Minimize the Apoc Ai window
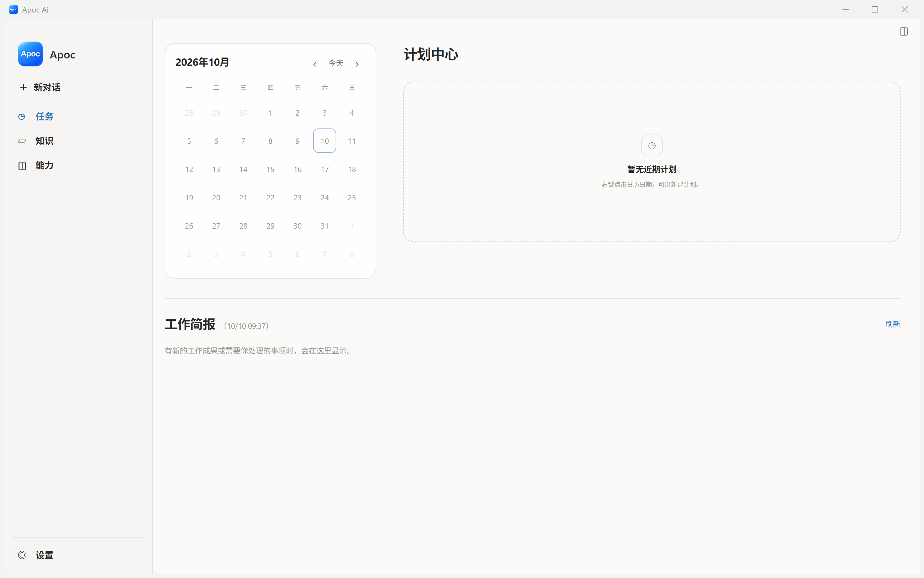Image resolution: width=924 pixels, height=578 pixels. 846,9
